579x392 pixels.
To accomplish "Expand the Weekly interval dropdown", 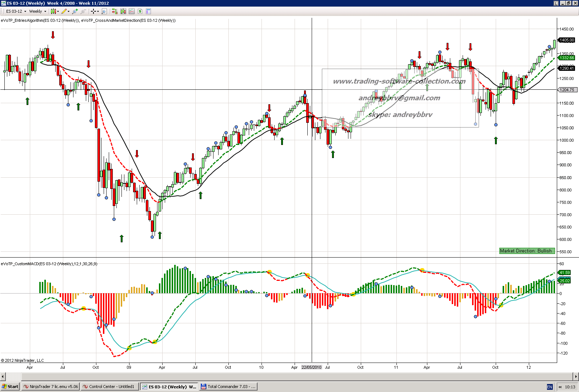I will pyautogui.click(x=45, y=11).
